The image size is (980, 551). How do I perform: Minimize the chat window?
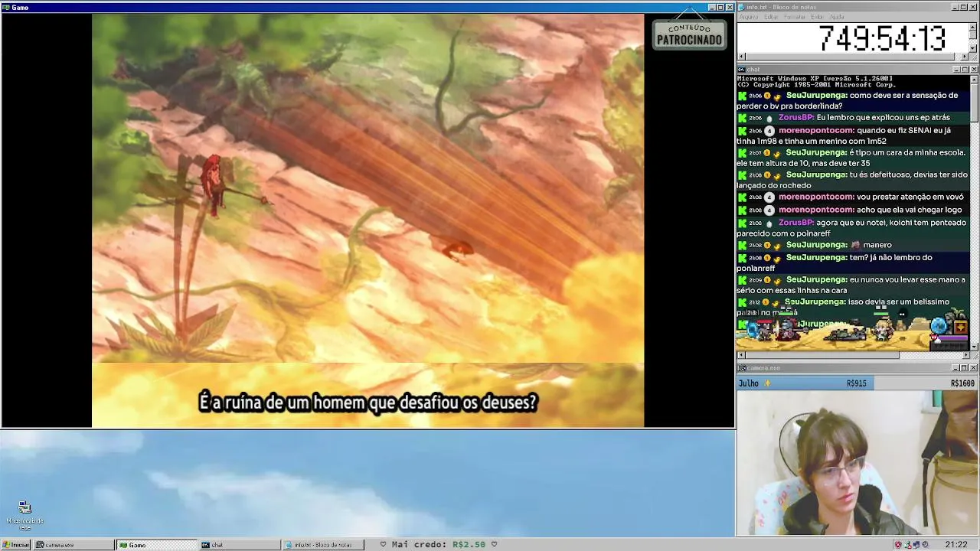(955, 70)
